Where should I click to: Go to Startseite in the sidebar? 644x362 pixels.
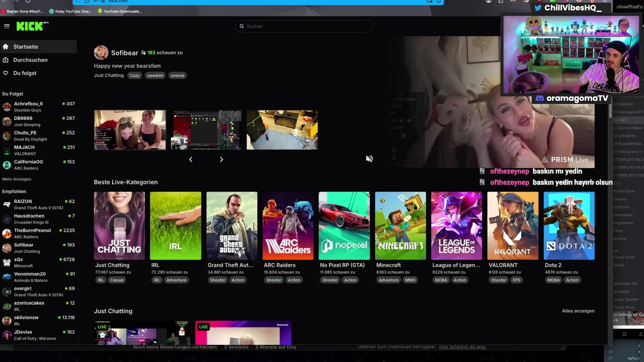point(38,47)
